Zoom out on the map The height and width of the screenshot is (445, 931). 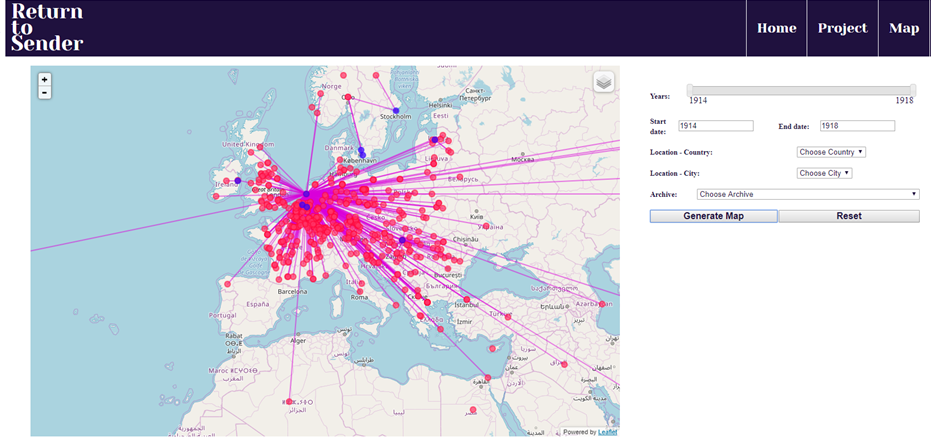click(x=45, y=92)
